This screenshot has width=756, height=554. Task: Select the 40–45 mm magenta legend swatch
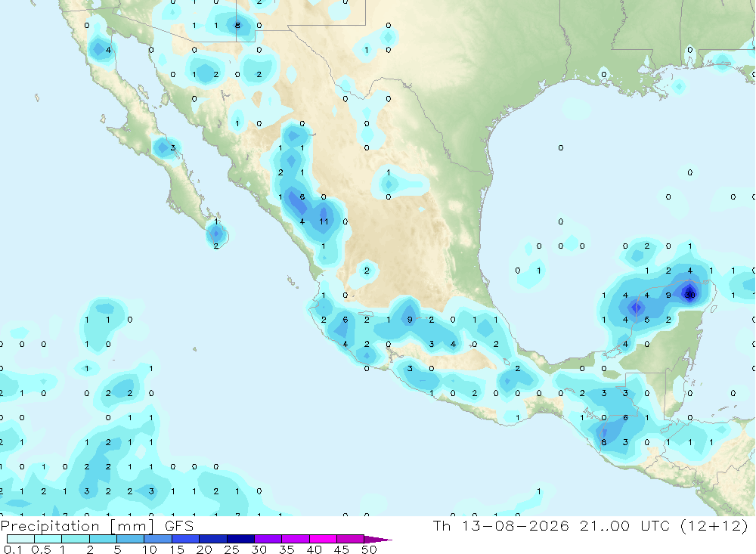point(323,539)
